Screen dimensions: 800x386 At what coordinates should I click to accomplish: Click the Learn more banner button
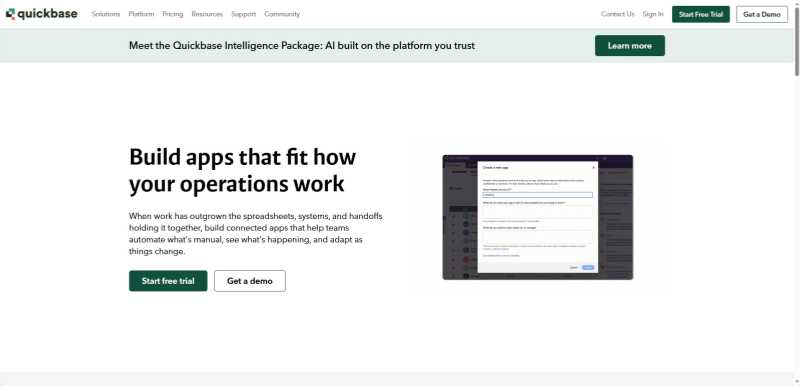[630, 45]
